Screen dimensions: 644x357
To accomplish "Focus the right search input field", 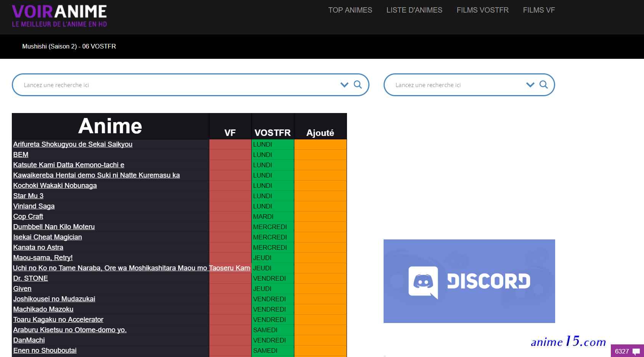I will (458, 85).
